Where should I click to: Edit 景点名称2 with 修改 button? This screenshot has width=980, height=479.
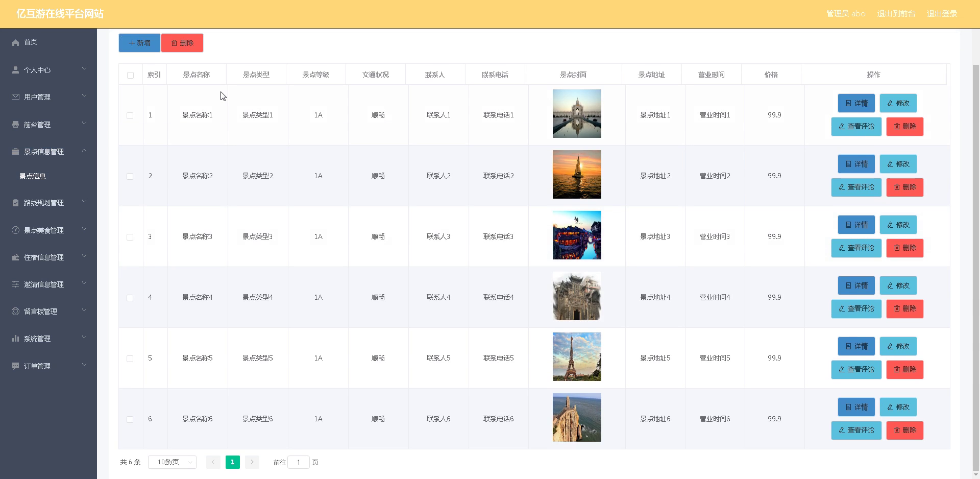point(898,164)
